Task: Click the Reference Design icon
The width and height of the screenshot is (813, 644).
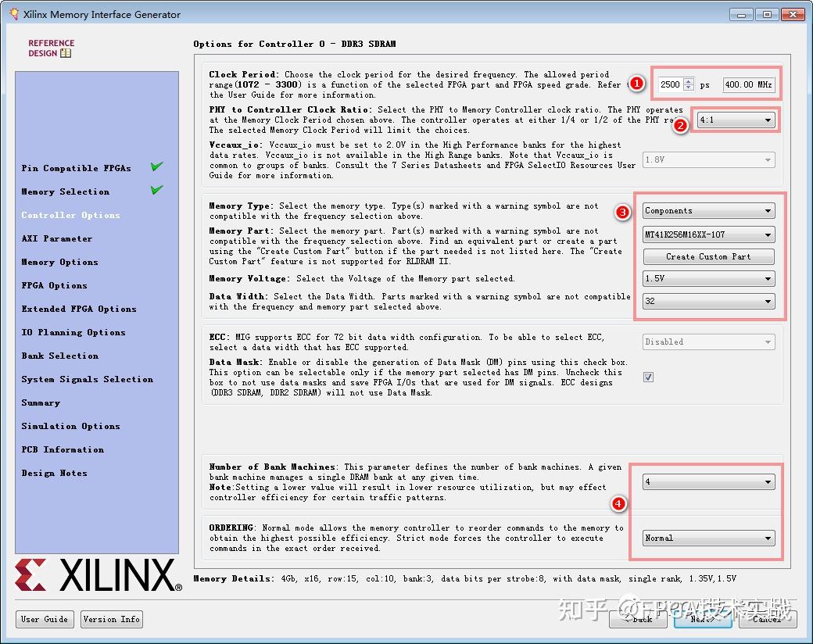Action: click(66, 53)
